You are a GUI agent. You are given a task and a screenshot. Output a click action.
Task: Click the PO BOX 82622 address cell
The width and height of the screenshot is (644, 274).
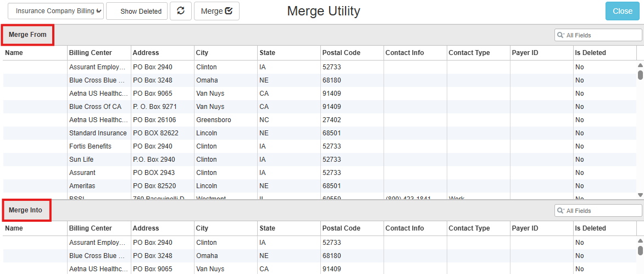[162, 133]
